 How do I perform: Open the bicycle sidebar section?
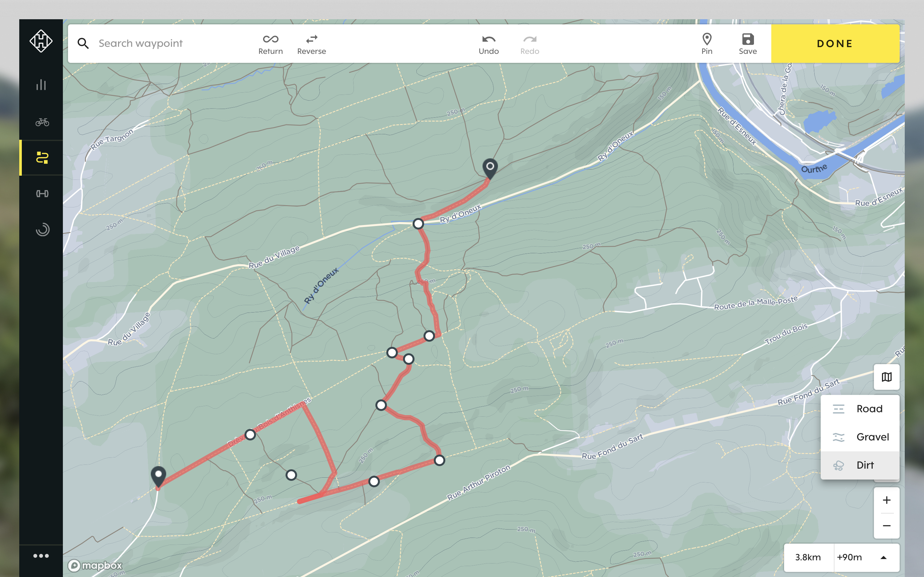(42, 122)
